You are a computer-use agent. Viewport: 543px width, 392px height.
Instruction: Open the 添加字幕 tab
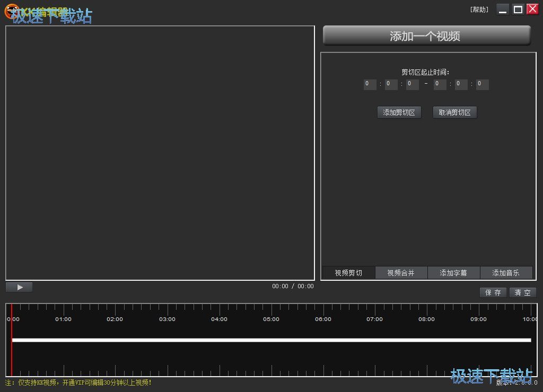pos(453,273)
